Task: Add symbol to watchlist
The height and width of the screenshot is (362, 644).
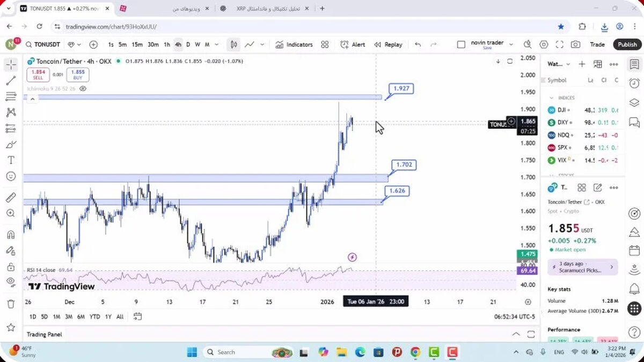Action: coord(582,64)
